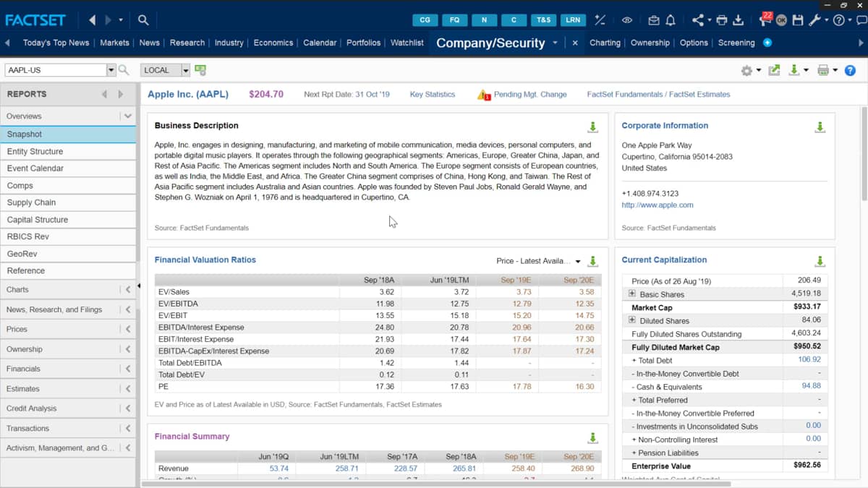Expand the Charts section in Reports
This screenshot has width=868, height=488.
[x=128, y=289]
